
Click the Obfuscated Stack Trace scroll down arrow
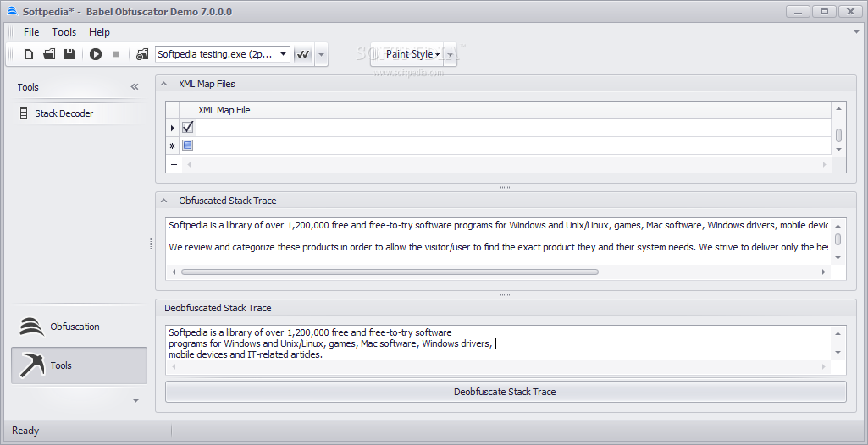tap(838, 257)
